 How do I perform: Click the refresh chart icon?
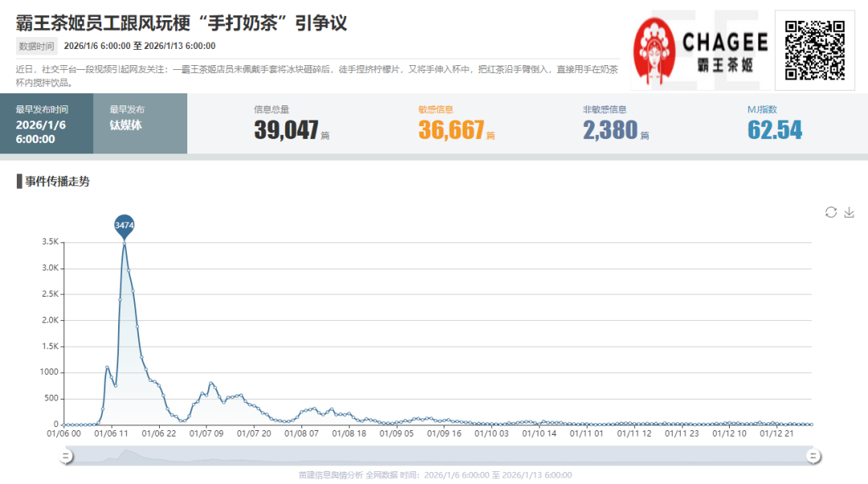[x=830, y=212]
